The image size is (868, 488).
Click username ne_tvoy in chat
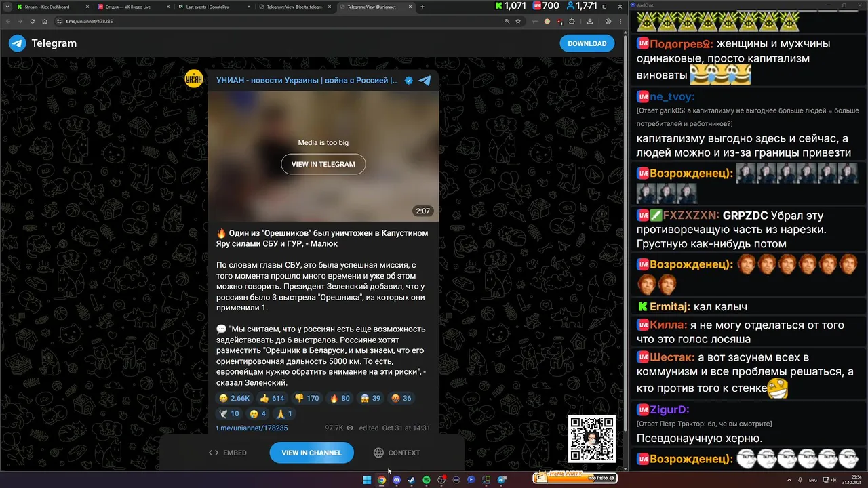pyautogui.click(x=672, y=97)
